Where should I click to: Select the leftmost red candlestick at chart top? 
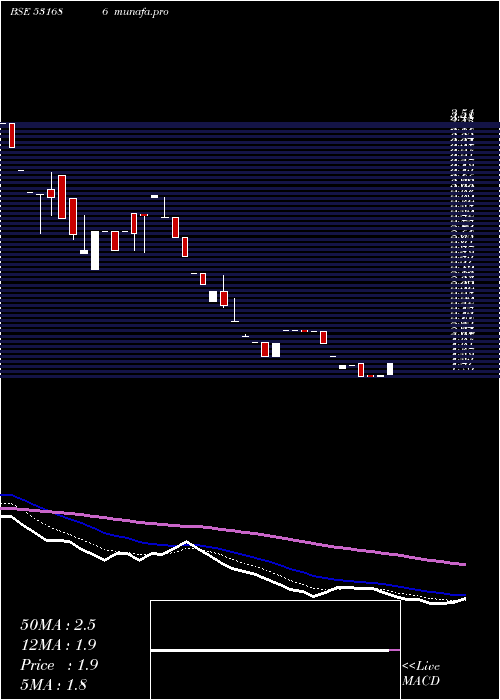tap(12, 135)
